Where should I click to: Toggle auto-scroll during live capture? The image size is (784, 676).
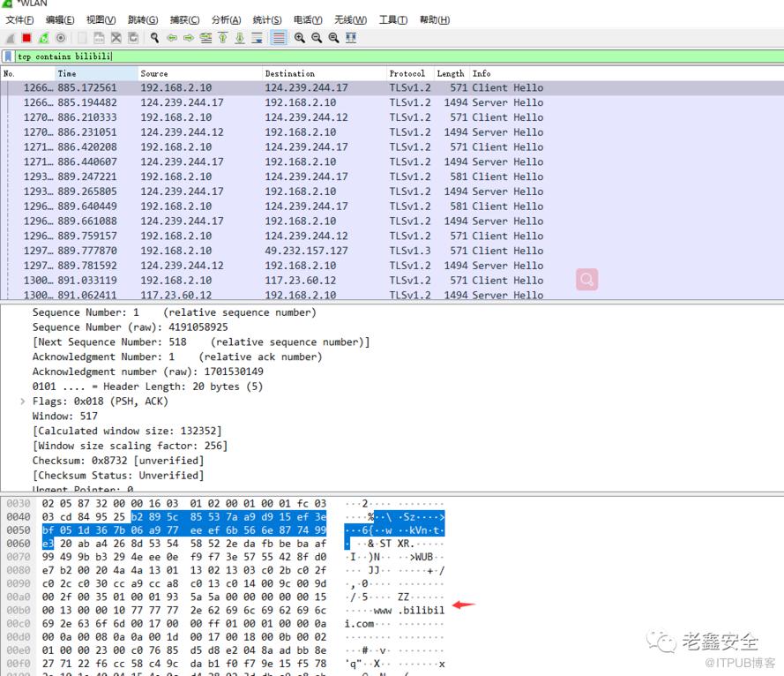pyautogui.click(x=257, y=38)
